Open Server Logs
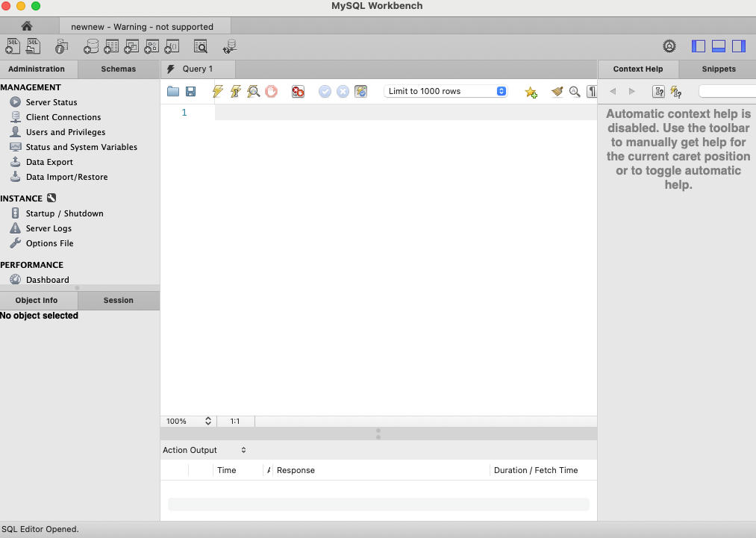 point(49,228)
